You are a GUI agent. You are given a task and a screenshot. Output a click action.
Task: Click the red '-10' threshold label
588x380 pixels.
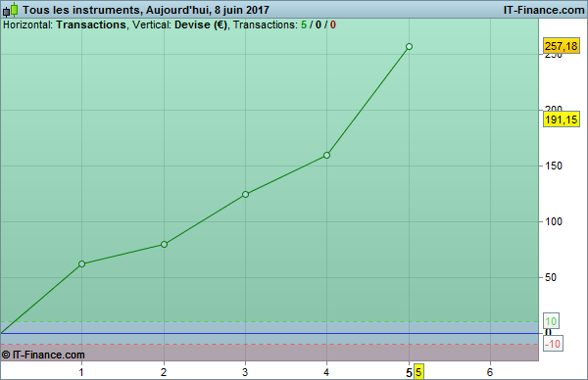(553, 344)
